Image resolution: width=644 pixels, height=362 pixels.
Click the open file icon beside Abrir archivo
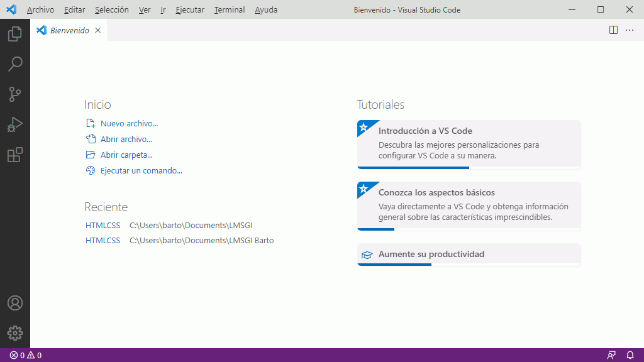point(91,139)
